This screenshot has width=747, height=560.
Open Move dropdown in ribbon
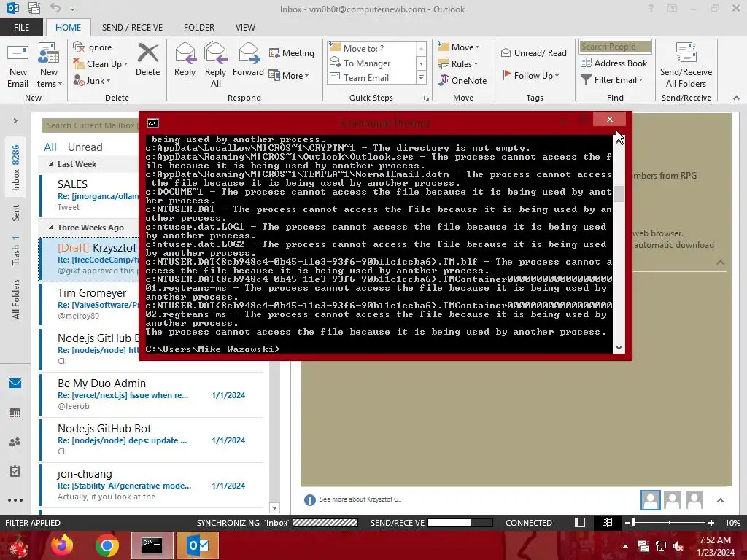pos(458,47)
